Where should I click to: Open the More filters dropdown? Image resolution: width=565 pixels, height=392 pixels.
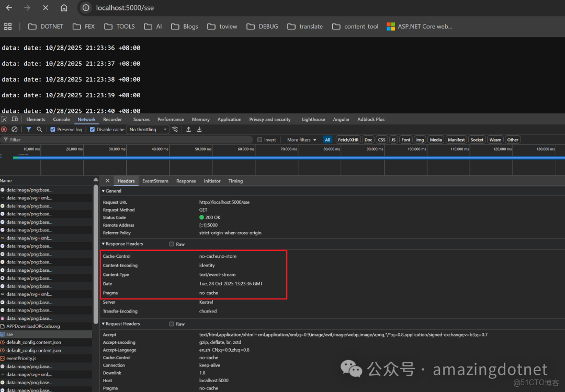pos(300,140)
